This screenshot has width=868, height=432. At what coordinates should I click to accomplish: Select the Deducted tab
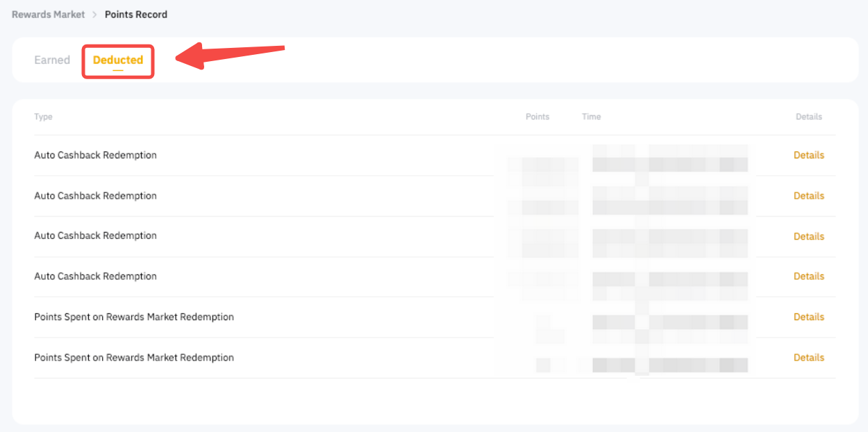tap(118, 60)
